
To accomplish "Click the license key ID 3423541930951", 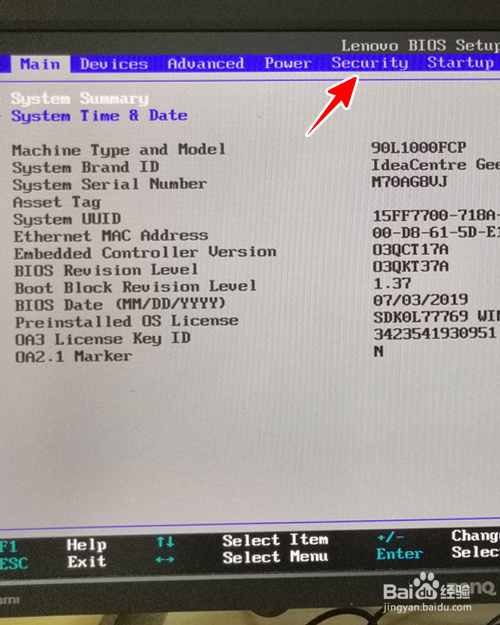I will (435, 334).
